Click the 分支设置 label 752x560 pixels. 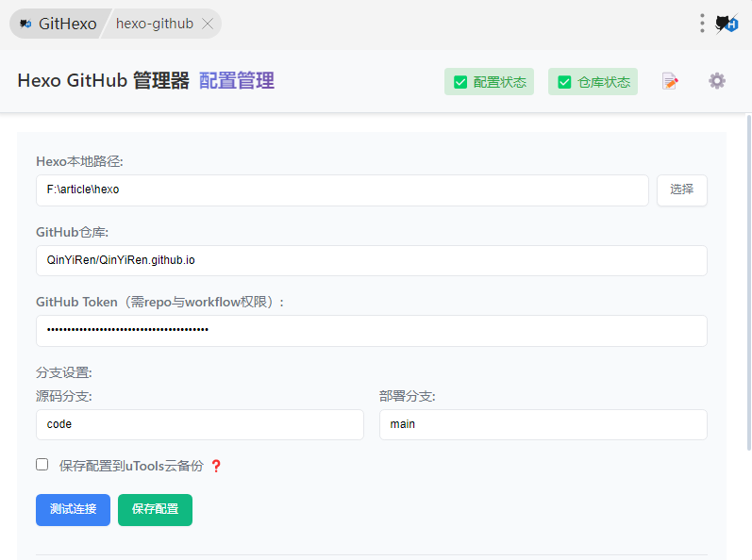[x=64, y=372]
